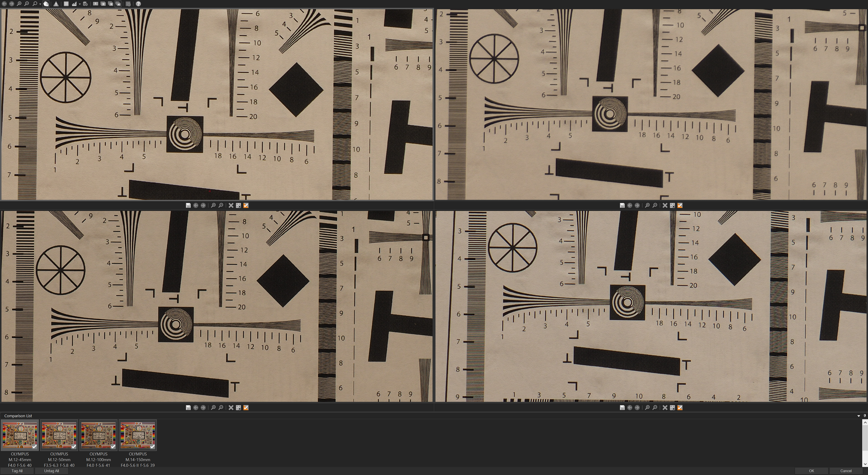The image size is (868, 475).
Task: Click the Untag All button
Action: [52, 471]
